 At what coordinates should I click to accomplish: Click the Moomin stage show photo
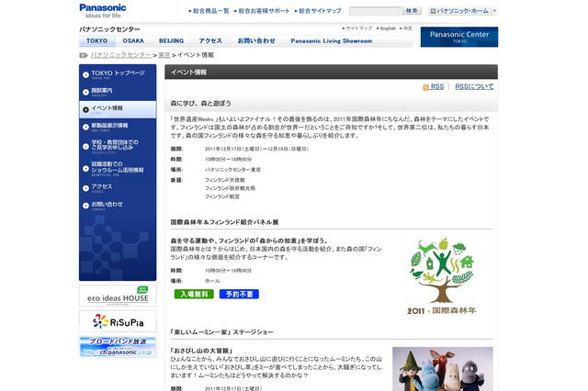pyautogui.click(x=442, y=368)
